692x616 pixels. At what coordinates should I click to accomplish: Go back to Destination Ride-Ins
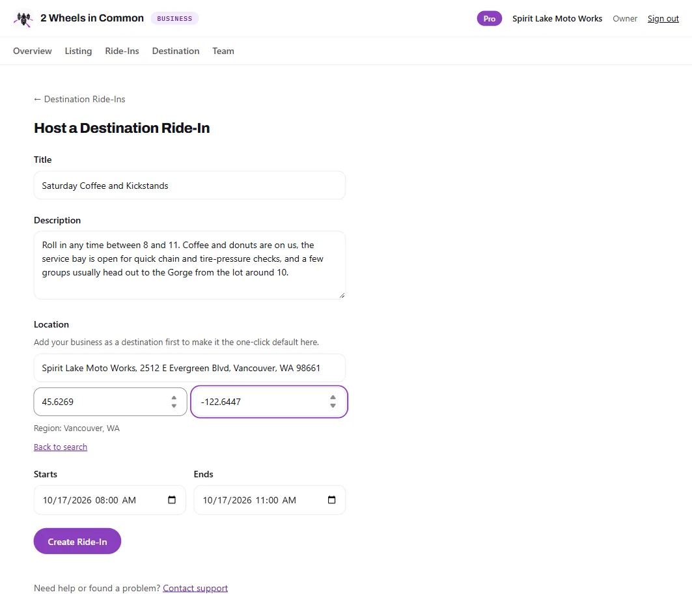click(79, 99)
